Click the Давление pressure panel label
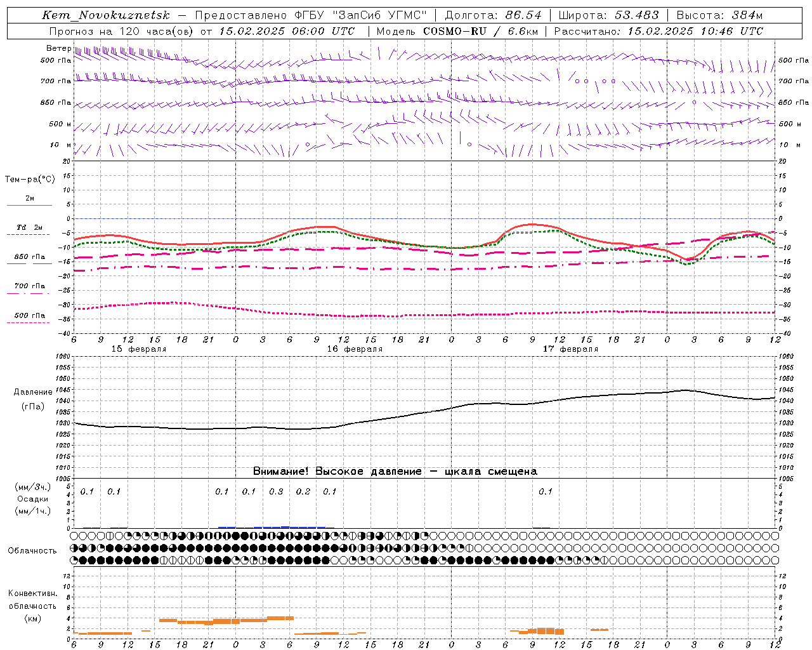 pyautogui.click(x=33, y=392)
